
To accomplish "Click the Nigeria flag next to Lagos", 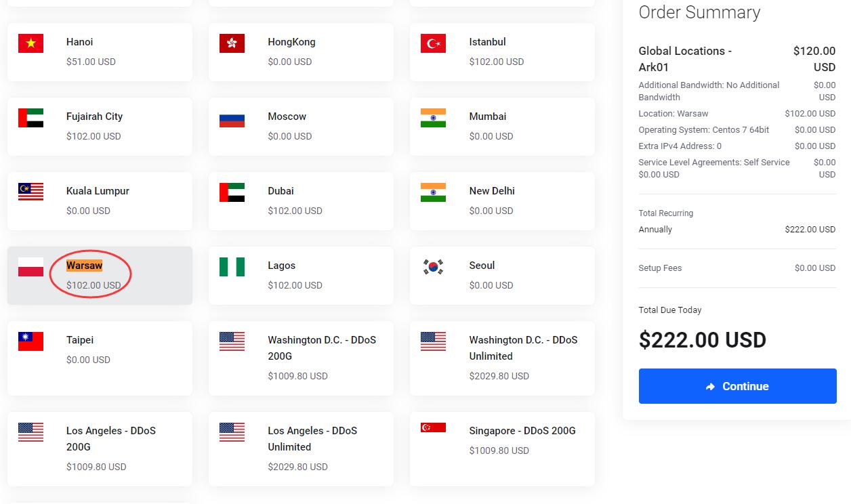I will click(232, 267).
